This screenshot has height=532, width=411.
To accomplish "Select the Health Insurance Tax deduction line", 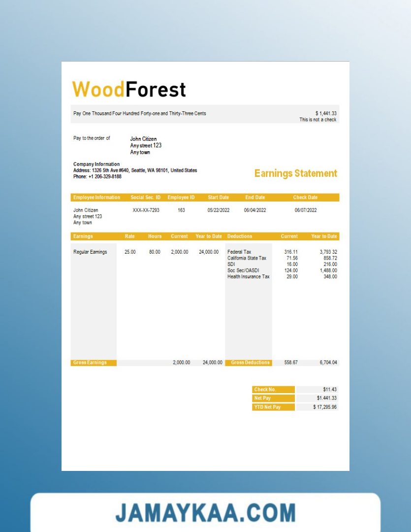I will pos(248,277).
